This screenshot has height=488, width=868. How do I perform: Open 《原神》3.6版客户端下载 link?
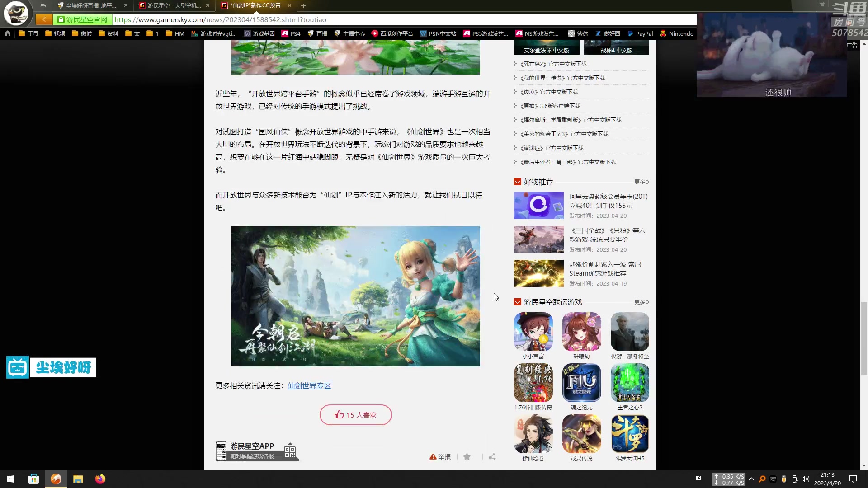(x=550, y=106)
